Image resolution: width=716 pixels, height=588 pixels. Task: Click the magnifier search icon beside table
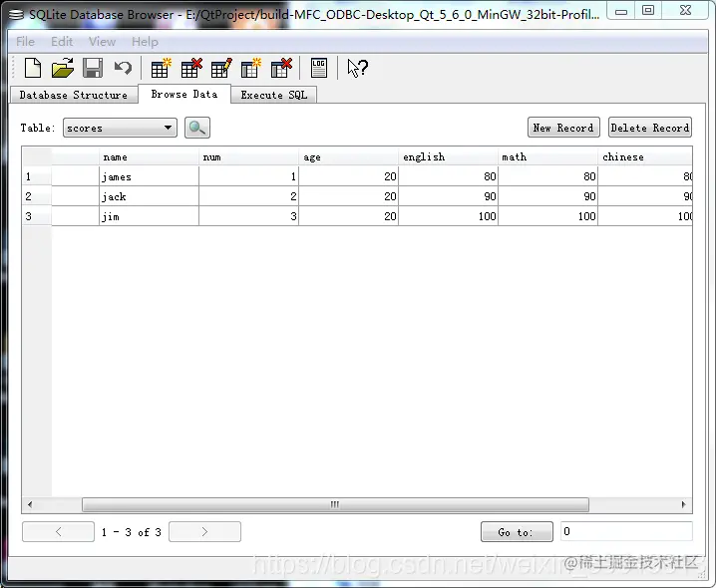coord(197,128)
